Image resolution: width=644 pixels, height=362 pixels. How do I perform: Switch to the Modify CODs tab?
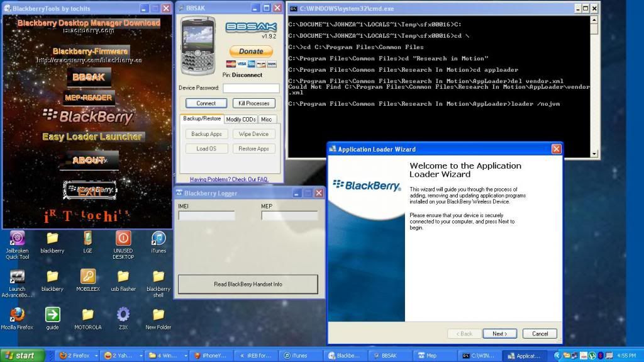tap(241, 119)
